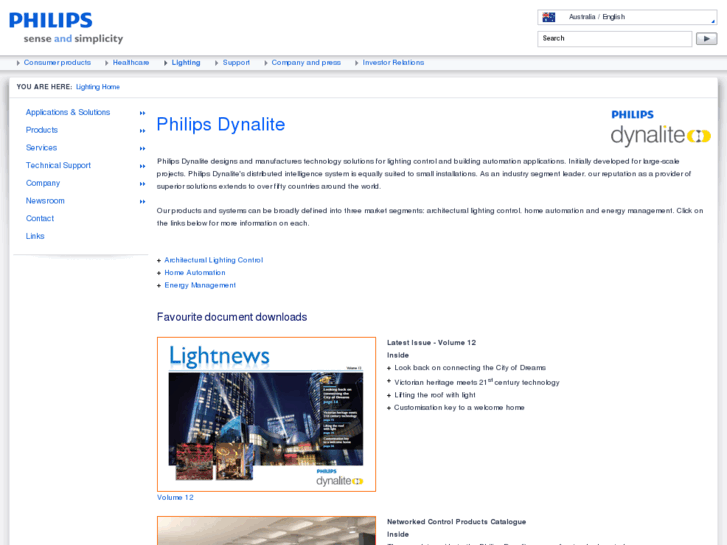Image resolution: width=727 pixels, height=545 pixels.
Task: Click 'Lifting the roof with light' text
Action: [435, 395]
